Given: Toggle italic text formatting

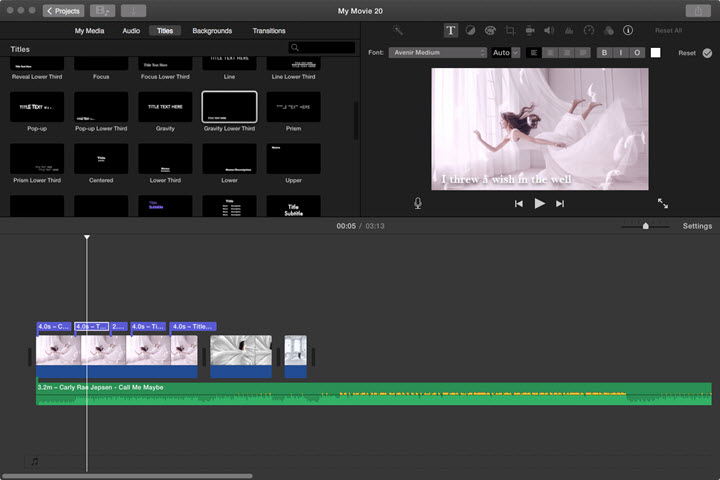Looking at the screenshot, I should point(620,53).
